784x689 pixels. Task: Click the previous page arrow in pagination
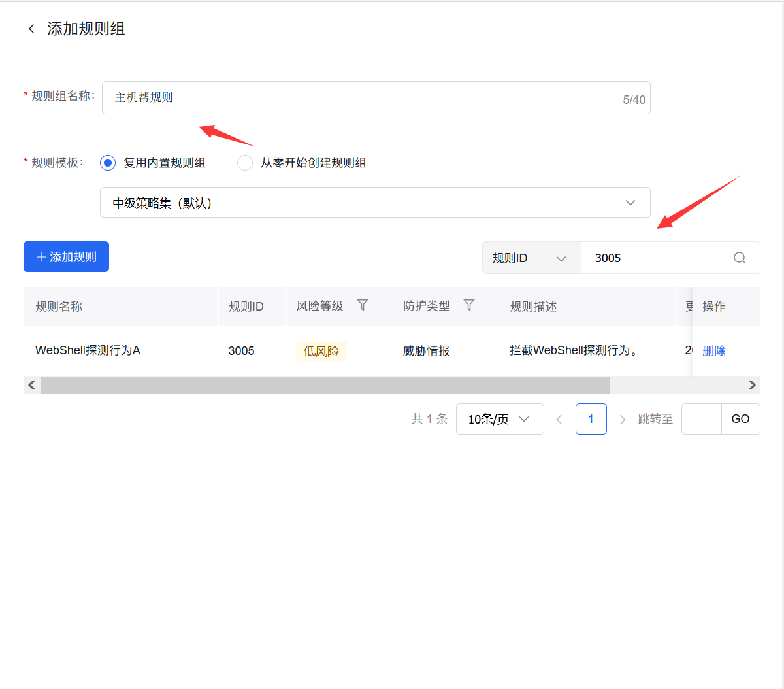[559, 419]
